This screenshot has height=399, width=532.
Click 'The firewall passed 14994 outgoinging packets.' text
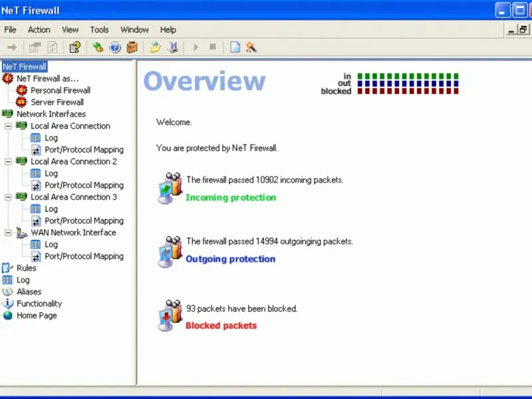click(x=270, y=241)
